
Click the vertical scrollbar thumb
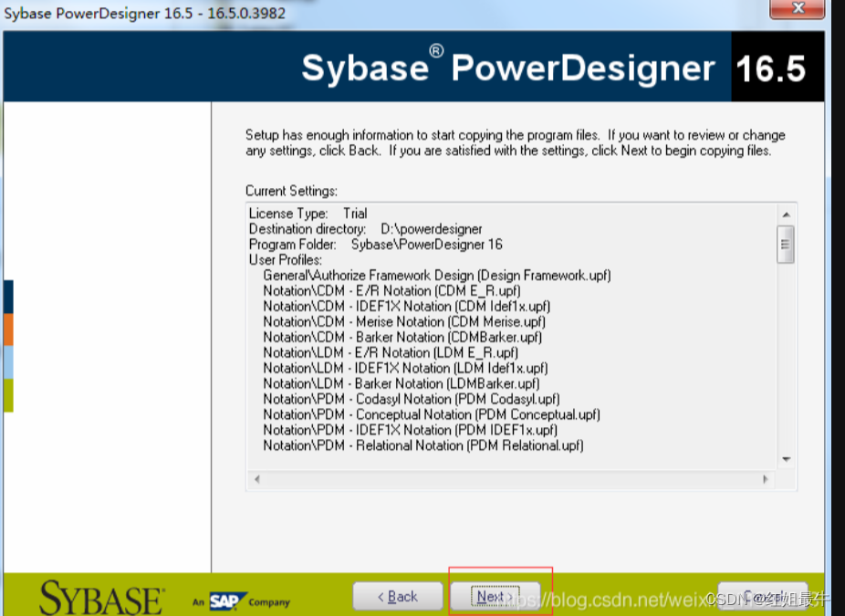[x=785, y=244]
